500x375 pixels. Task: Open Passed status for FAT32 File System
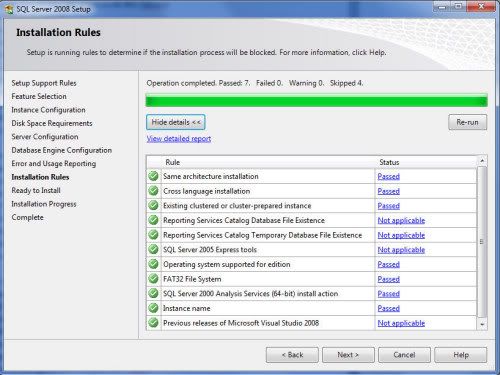point(388,279)
